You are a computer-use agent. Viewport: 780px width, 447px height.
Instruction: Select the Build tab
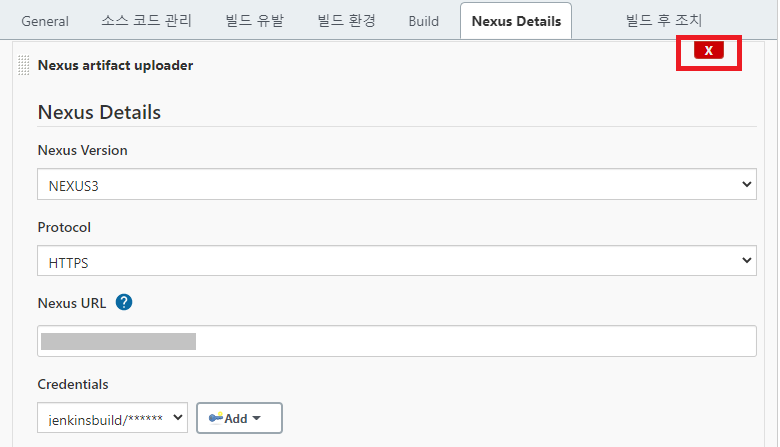[424, 21]
